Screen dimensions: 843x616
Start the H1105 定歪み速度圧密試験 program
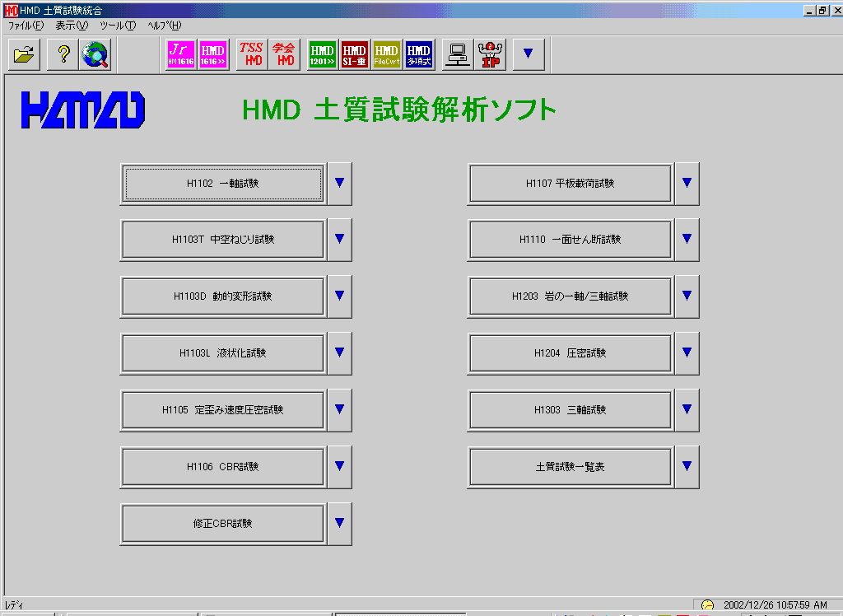[x=223, y=410]
